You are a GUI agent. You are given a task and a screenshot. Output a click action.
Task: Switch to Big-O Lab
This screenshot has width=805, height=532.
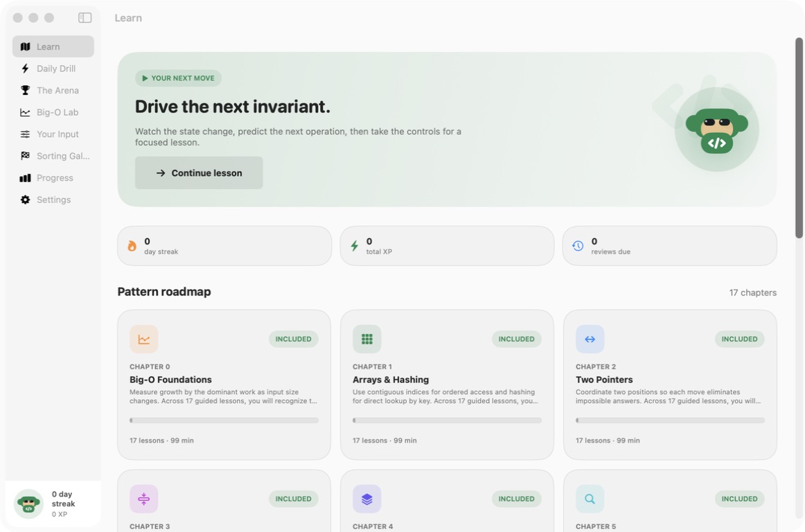point(53,112)
